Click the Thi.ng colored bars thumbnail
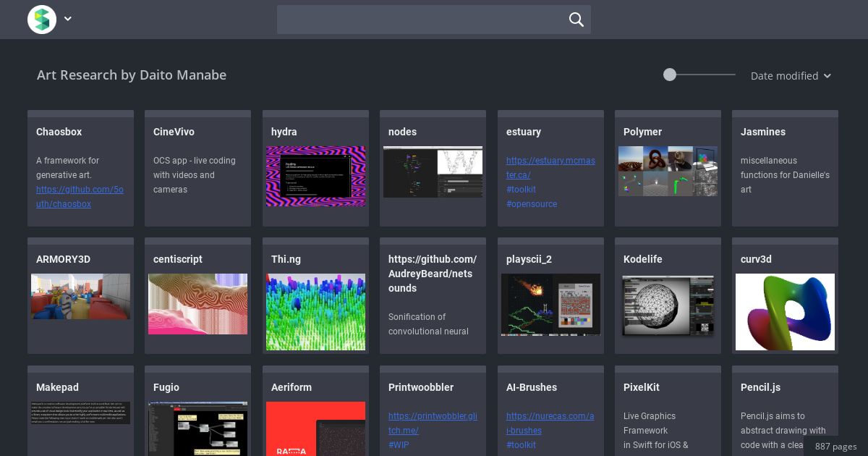868x456 pixels. click(x=315, y=312)
